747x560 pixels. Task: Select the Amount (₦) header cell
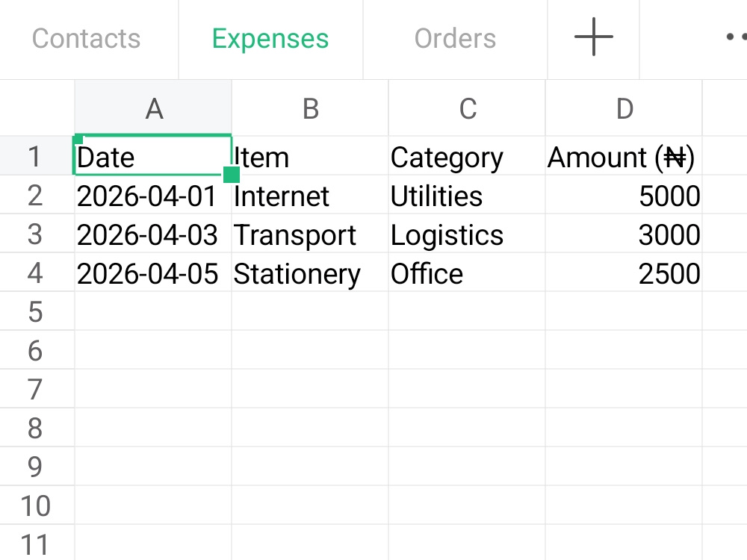pyautogui.click(x=624, y=156)
